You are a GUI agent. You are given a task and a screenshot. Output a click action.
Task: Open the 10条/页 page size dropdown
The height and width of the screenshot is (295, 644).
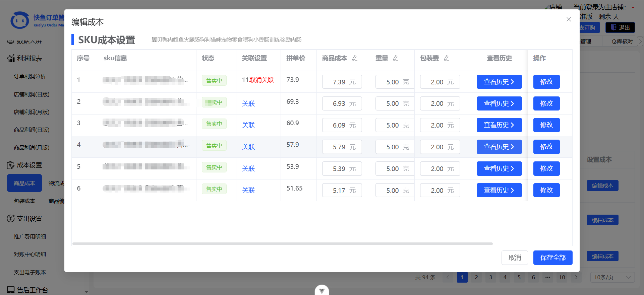tap(612, 277)
